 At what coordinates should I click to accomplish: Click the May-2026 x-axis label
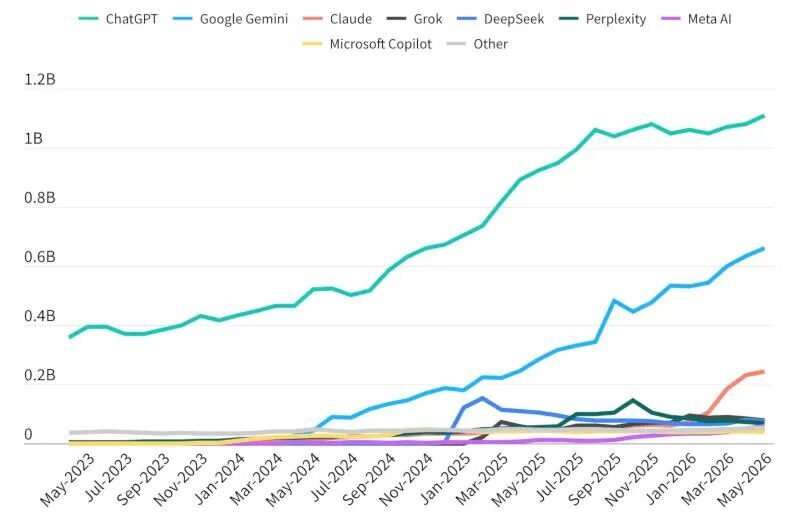tap(745, 480)
